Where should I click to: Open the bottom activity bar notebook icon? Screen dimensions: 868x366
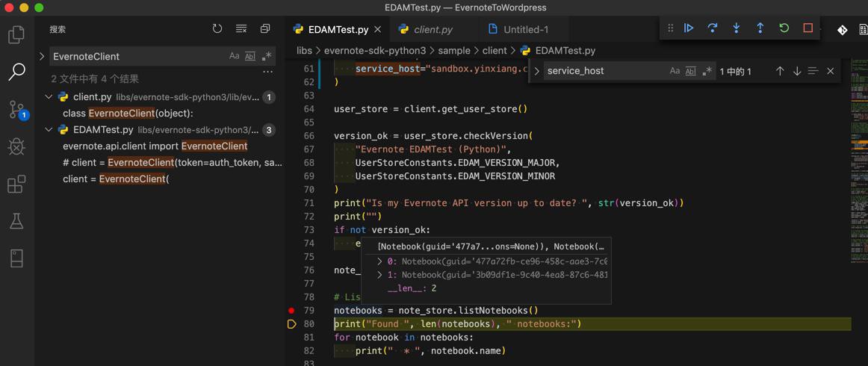(16, 258)
